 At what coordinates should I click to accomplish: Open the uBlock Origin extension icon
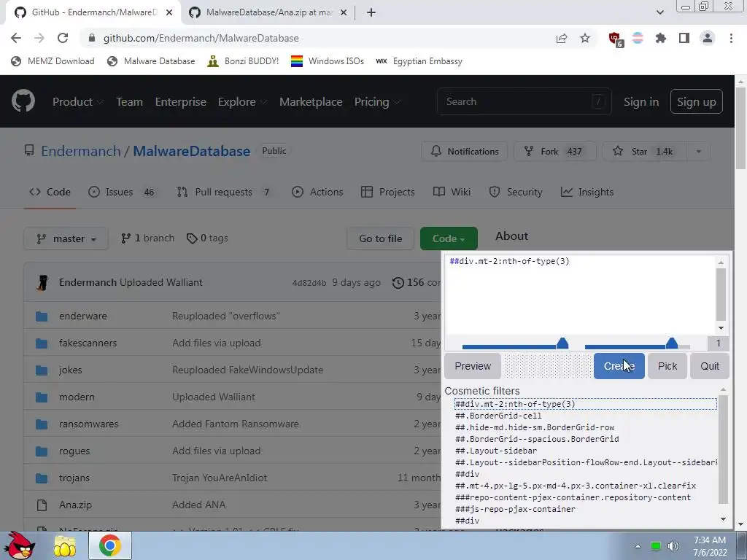pos(615,39)
